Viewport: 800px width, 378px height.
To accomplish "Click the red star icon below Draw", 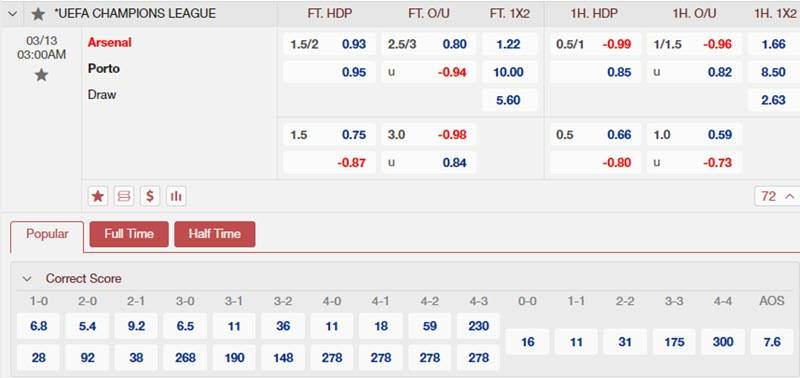I will [x=97, y=196].
